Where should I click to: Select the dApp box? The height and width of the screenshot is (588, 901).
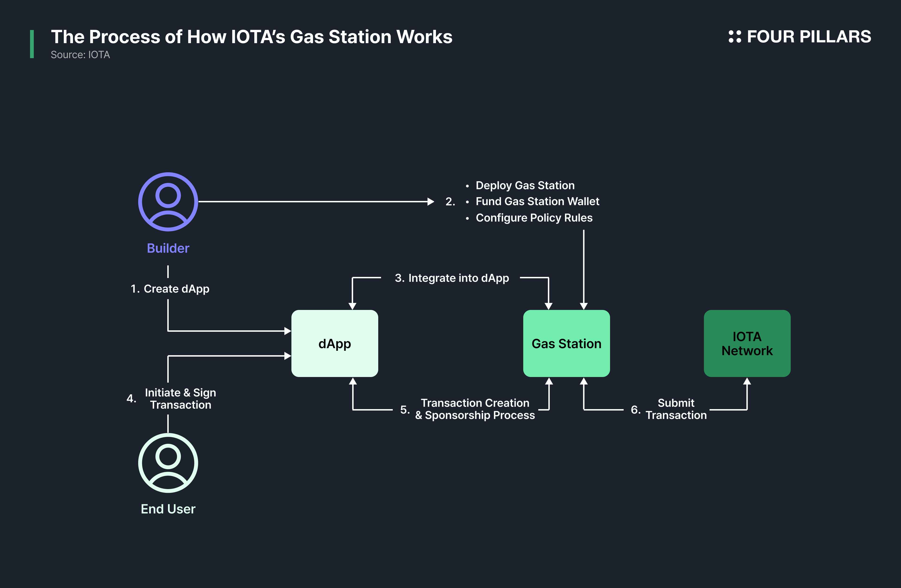(x=335, y=343)
